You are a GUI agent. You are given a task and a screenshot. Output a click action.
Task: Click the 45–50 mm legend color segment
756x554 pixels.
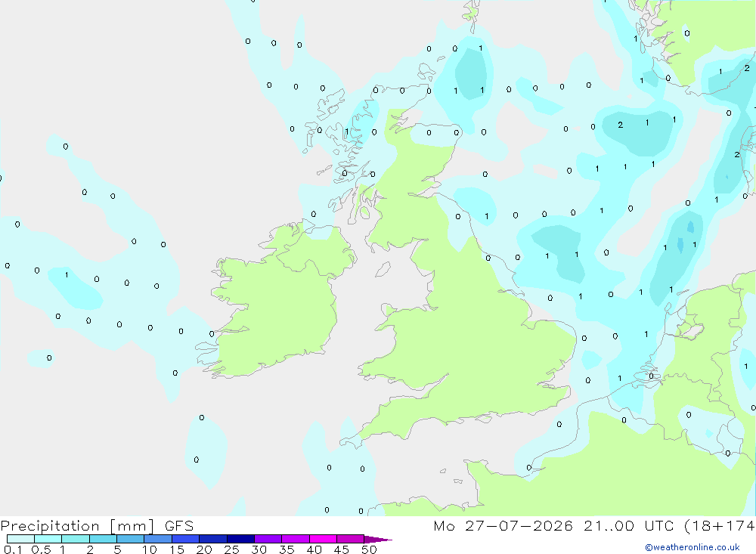351,539
